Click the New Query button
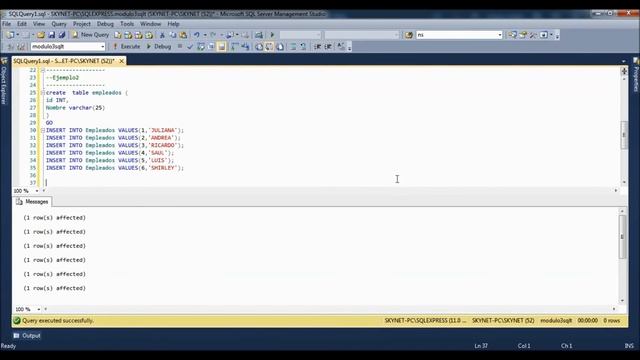This screenshot has height=360, width=640. point(91,35)
